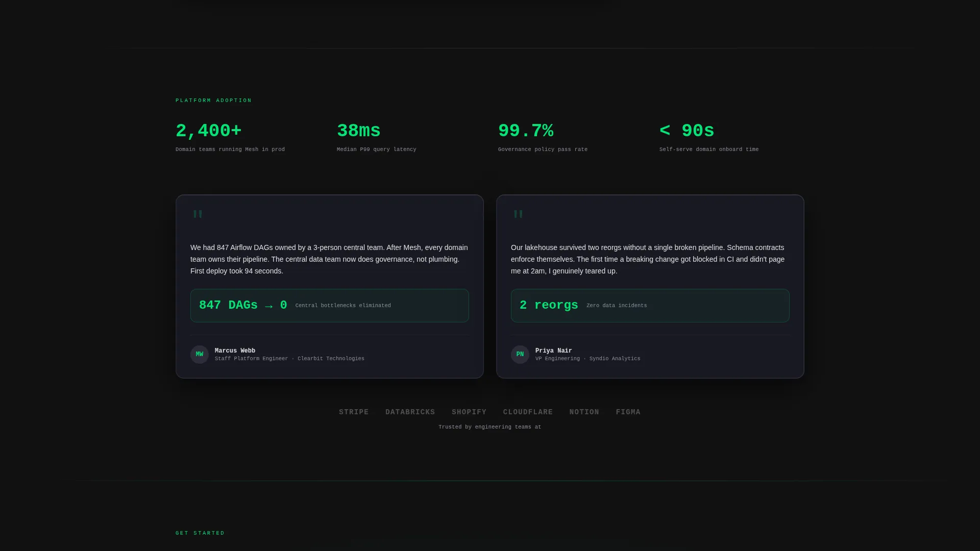Click the STRIPE logo text
Image resolution: width=980 pixels, height=551 pixels.
(x=354, y=412)
